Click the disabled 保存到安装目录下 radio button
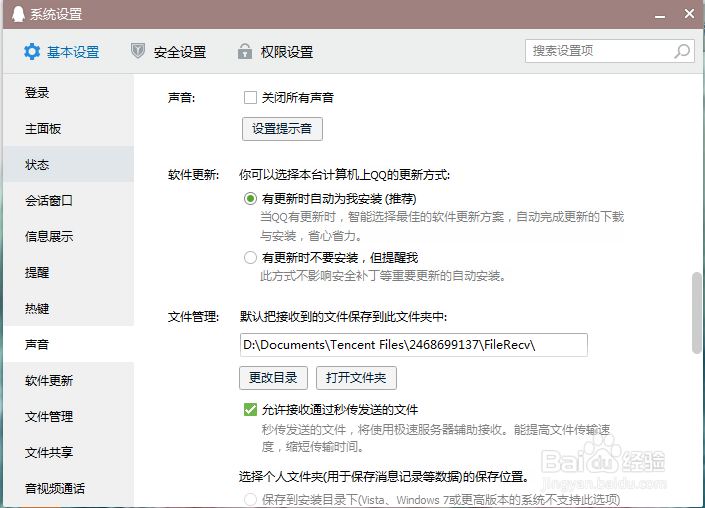The image size is (705, 508). click(250, 499)
